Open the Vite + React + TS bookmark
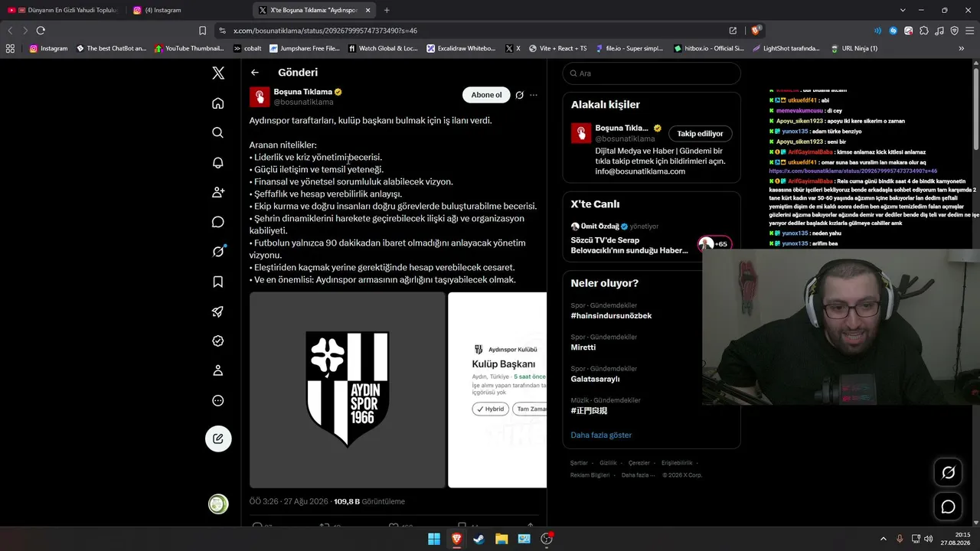 click(557, 48)
